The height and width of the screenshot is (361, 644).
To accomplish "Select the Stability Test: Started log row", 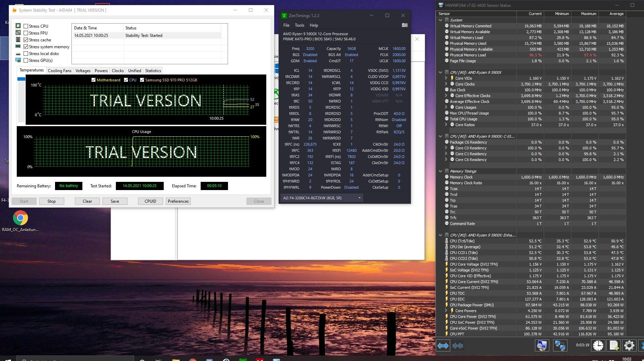I will 147,36.
